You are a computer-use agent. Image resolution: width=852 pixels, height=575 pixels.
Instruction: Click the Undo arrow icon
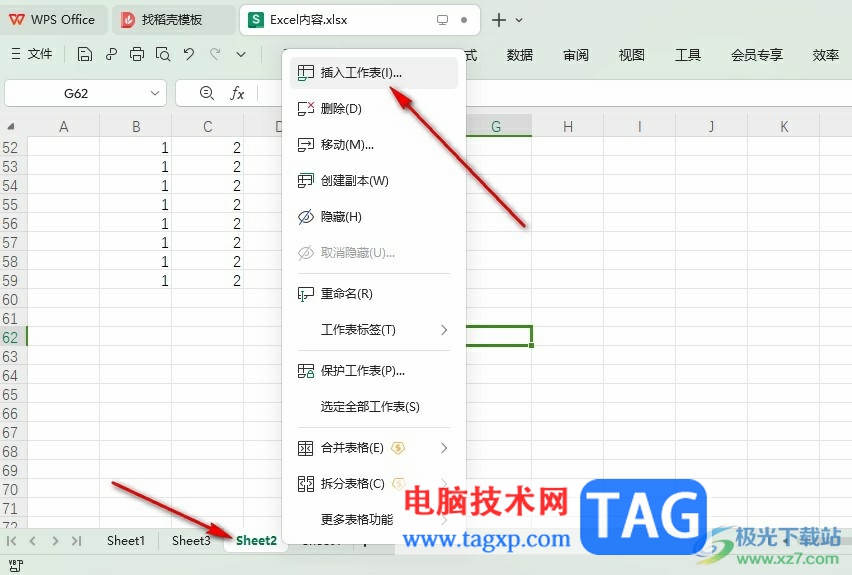pos(189,54)
